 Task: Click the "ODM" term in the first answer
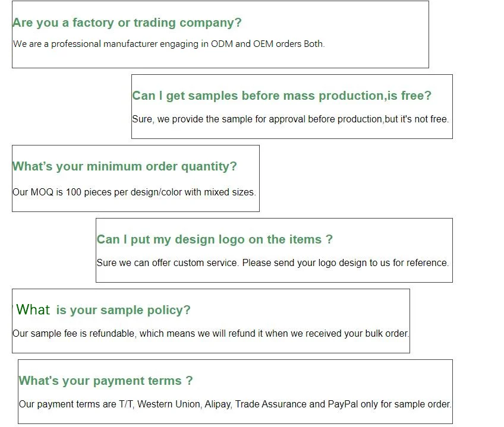coord(222,44)
